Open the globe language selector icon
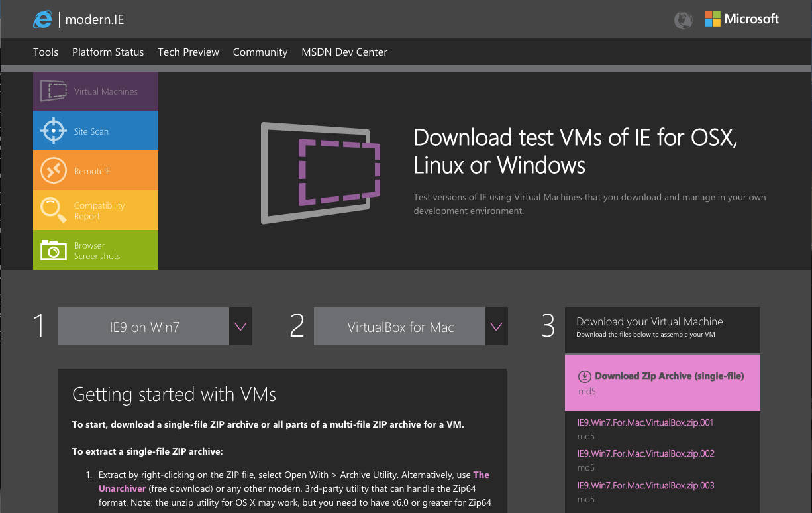 click(683, 20)
